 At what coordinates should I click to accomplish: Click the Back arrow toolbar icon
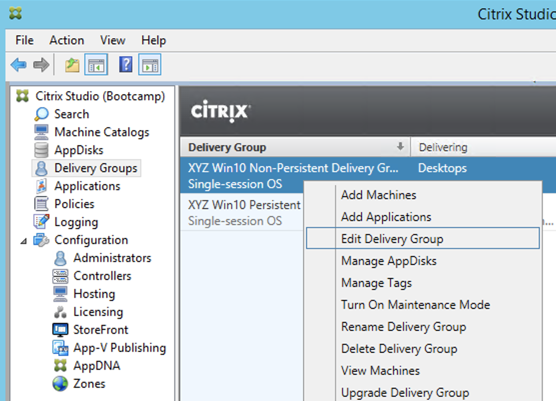[18, 65]
